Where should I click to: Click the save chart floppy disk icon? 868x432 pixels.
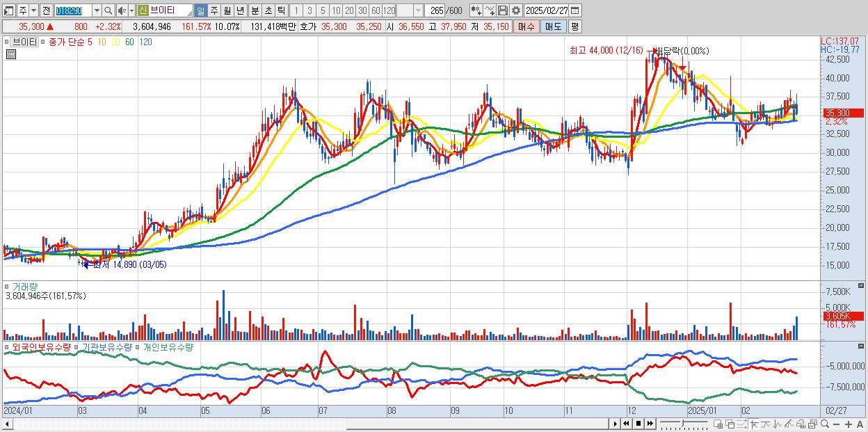point(503,10)
